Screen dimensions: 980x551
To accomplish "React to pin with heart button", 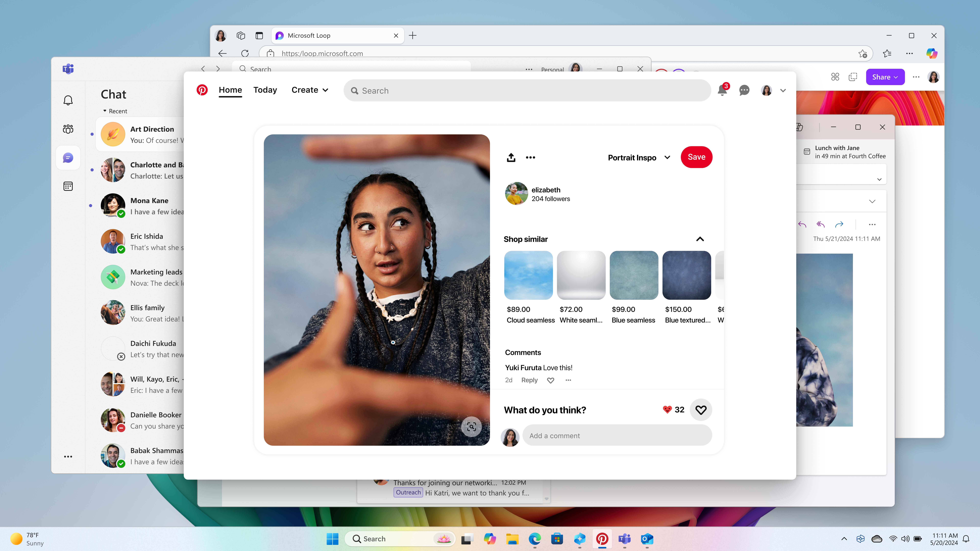I will coord(701,410).
